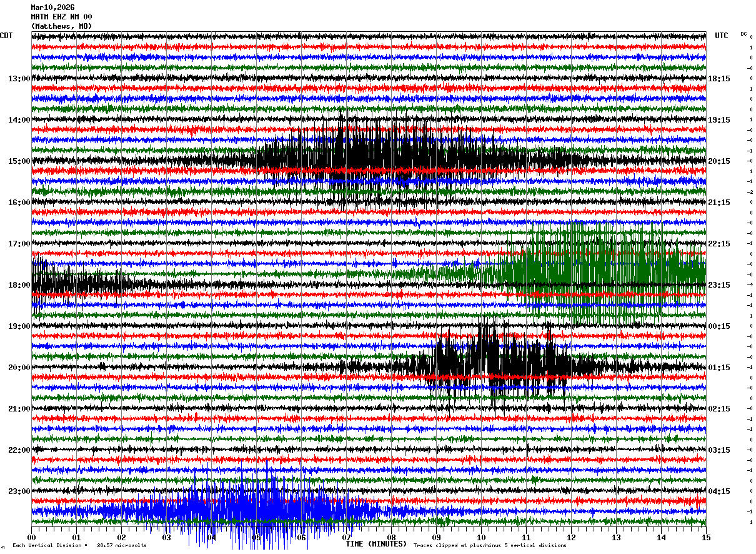Select the station code MATM EHZ NM 00
756x554 pixels.
coord(61,17)
